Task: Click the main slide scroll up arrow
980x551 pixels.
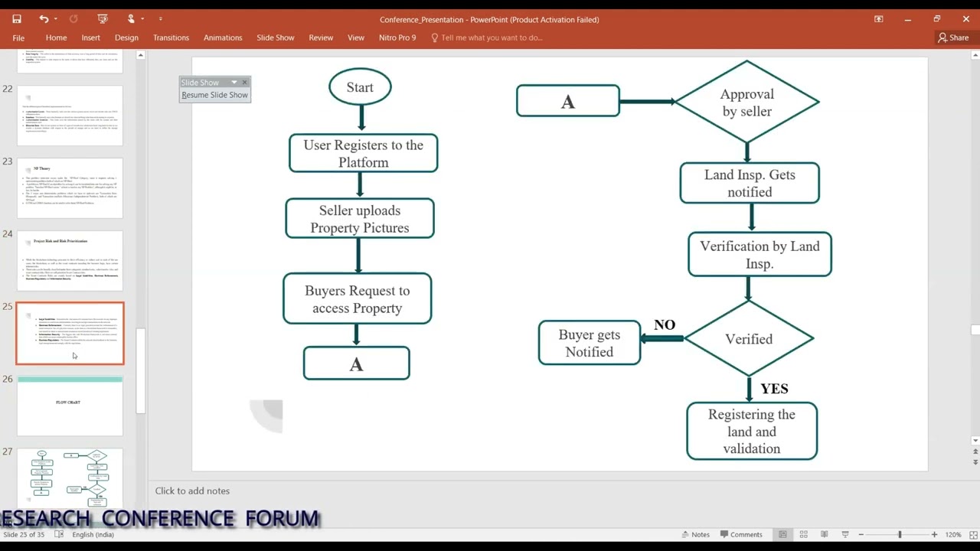Action: 975,55
